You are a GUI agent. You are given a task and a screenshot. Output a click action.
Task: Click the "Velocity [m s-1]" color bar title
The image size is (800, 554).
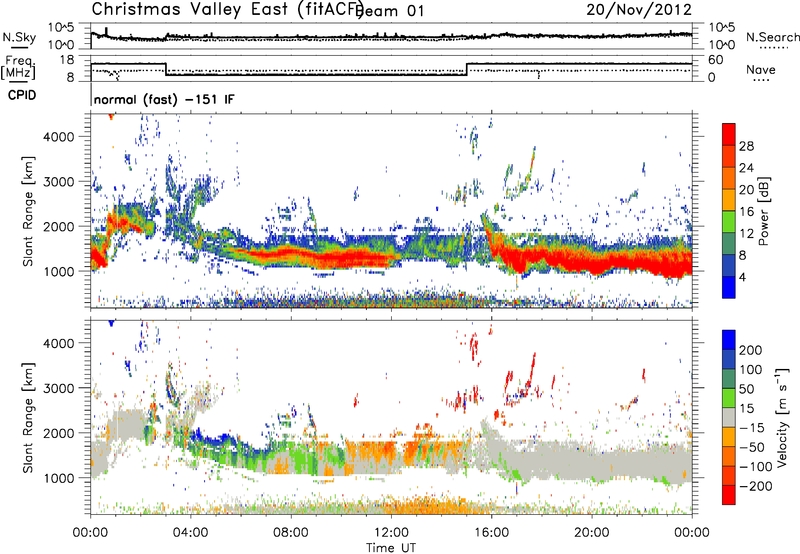pos(782,417)
